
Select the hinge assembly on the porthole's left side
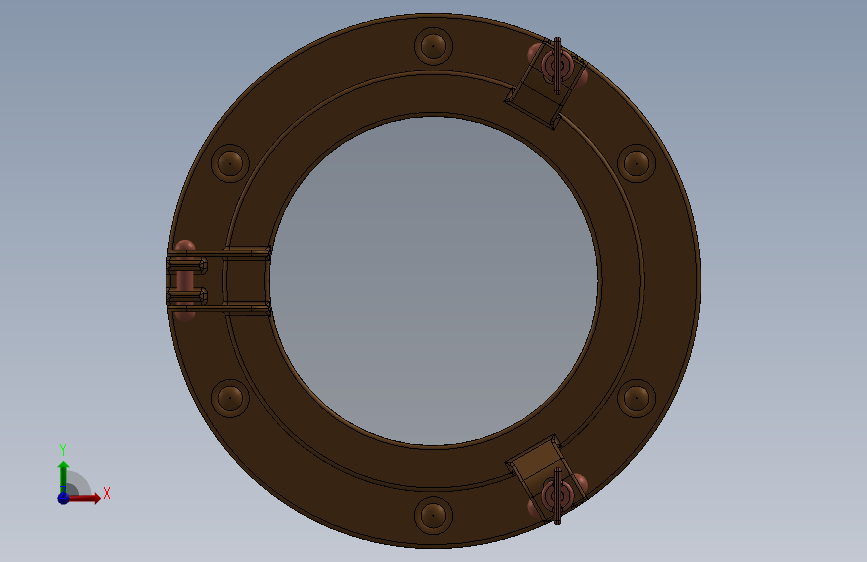click(x=218, y=280)
